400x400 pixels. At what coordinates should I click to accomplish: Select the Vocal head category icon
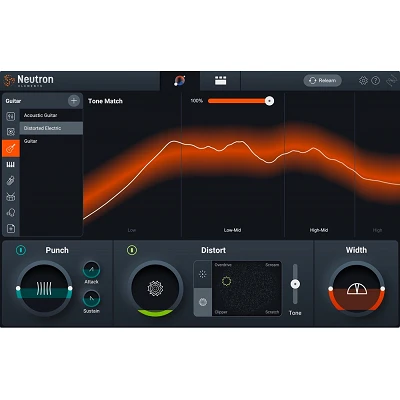(x=11, y=213)
